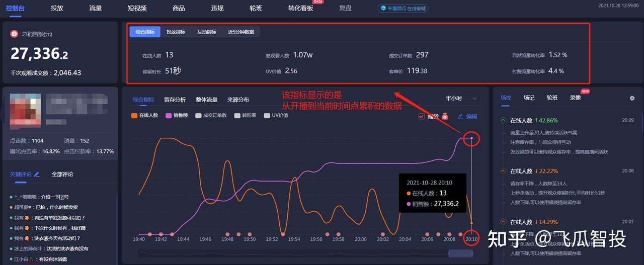Switch to the 投放指标 tab
Viewport: 644px width, 265px height.
click(176, 32)
